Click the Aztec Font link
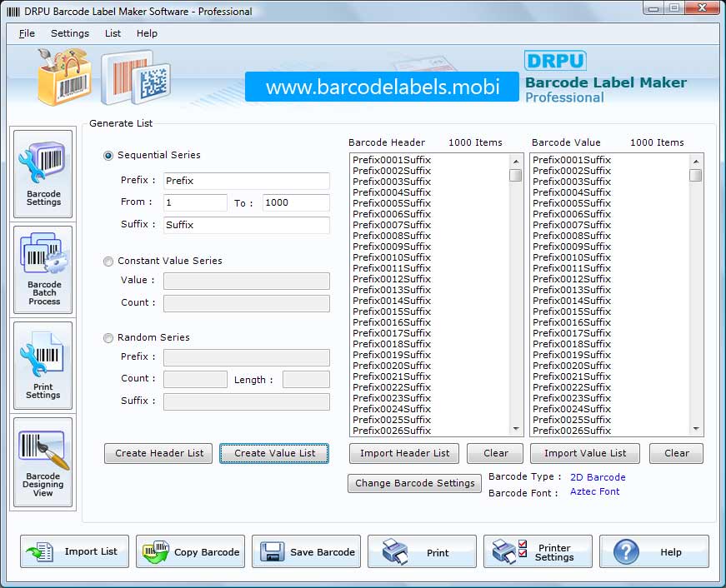 [594, 491]
